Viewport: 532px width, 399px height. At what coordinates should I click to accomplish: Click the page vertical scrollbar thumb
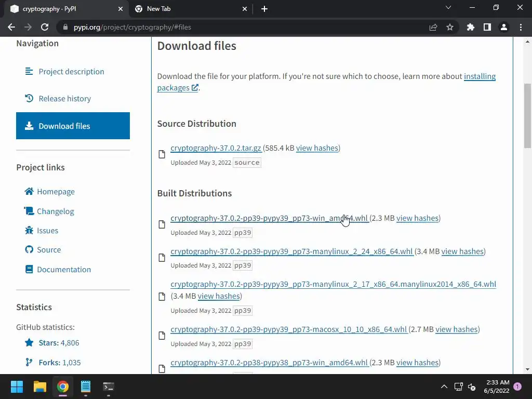[527, 116]
